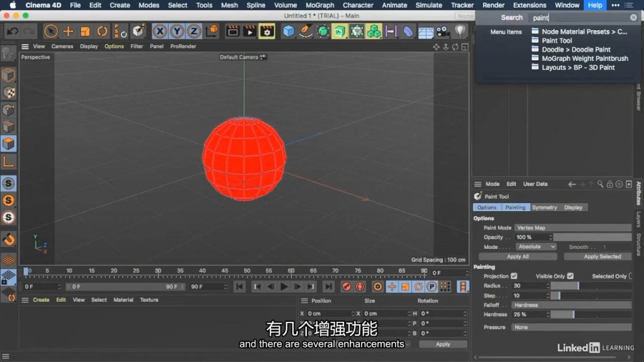Click the MoGraph Cloner green cubes icon

374,31
